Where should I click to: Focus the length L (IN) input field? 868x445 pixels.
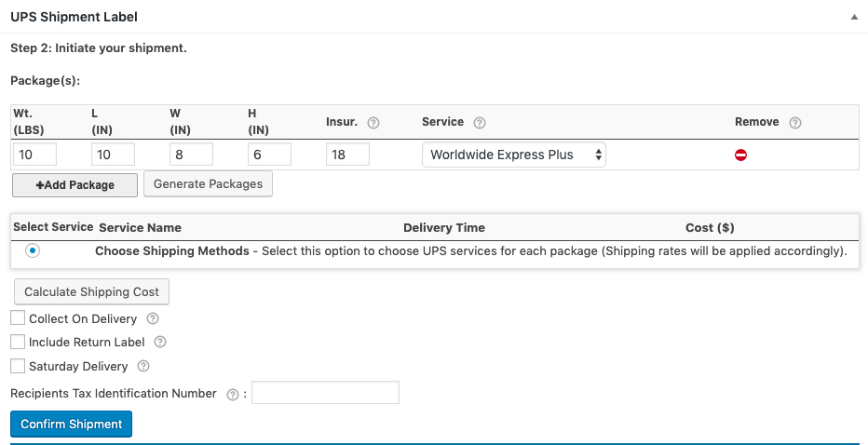(x=113, y=155)
